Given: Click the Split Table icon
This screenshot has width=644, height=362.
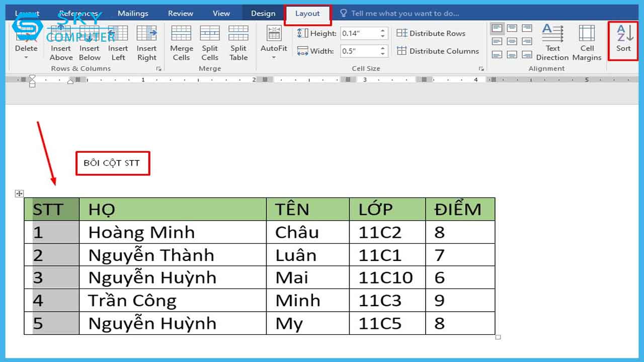Looking at the screenshot, I should 238,34.
